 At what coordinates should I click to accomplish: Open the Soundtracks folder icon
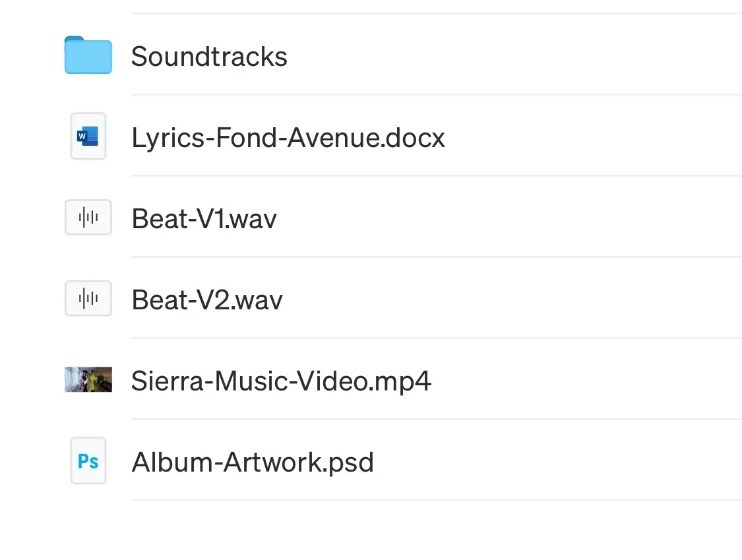point(88,55)
